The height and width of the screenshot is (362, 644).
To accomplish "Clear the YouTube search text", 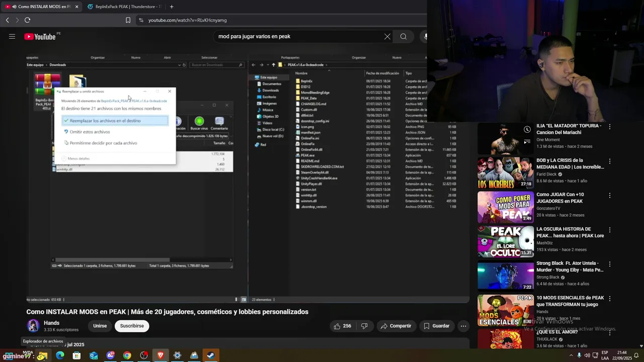I will 387,36.
